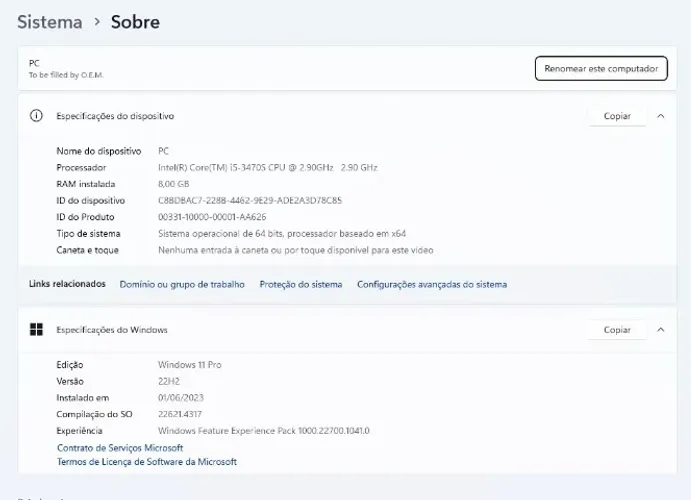691x500 pixels.
Task: Select the product ID 00331-10000-00001-AA626
Action: pos(212,217)
